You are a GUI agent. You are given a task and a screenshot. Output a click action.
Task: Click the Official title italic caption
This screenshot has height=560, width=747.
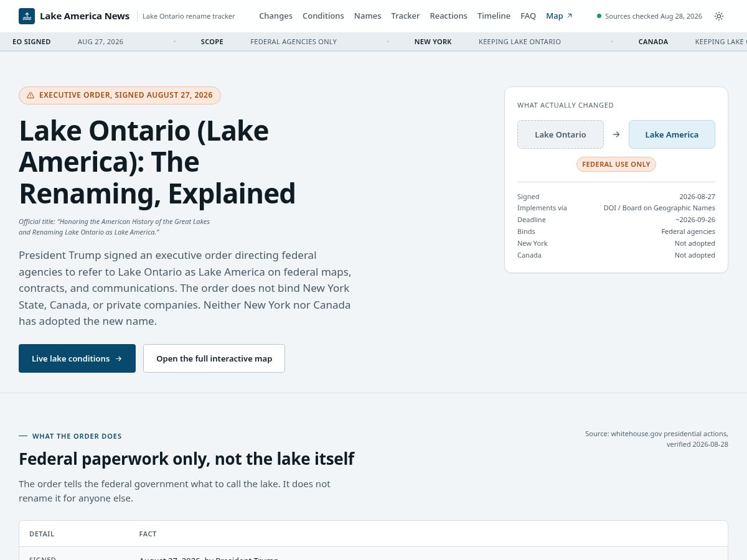click(x=114, y=226)
